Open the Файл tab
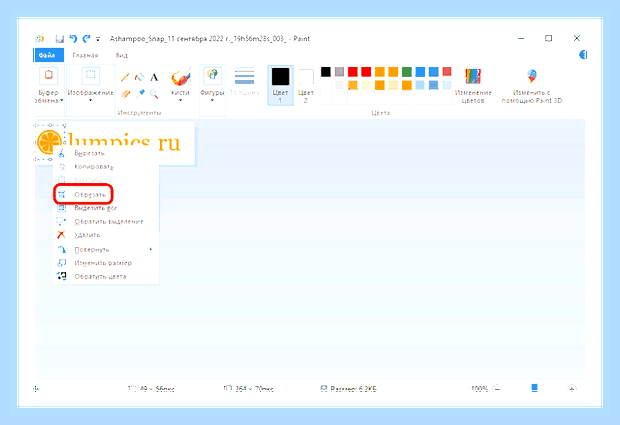This screenshot has height=425, width=620. click(x=47, y=55)
